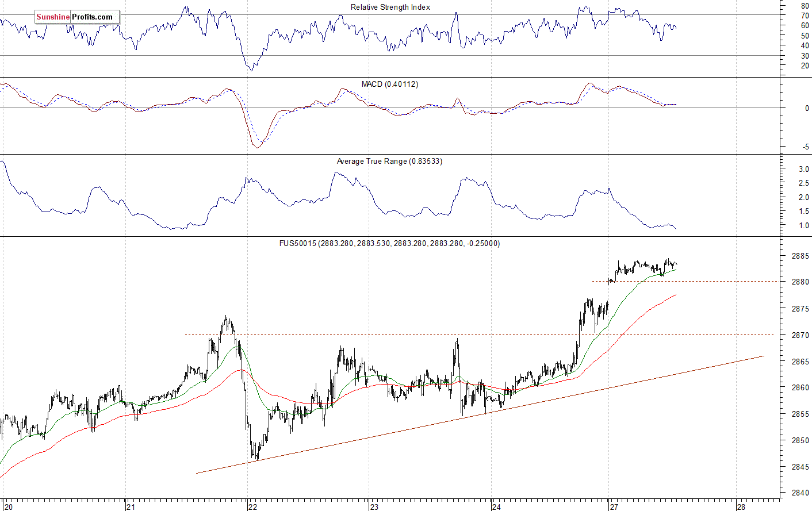812x511 pixels.
Task: Click the SunshineProfits.com logo
Action: [78, 17]
